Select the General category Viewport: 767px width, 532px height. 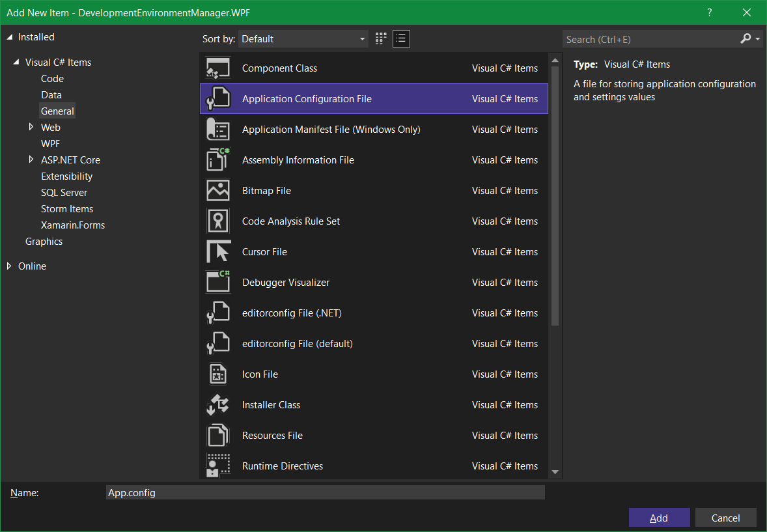(57, 111)
